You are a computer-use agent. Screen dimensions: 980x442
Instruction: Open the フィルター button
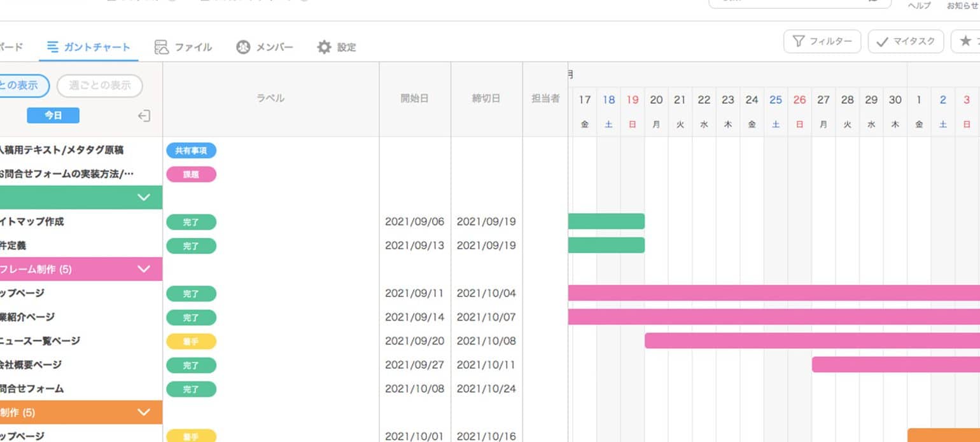(822, 42)
